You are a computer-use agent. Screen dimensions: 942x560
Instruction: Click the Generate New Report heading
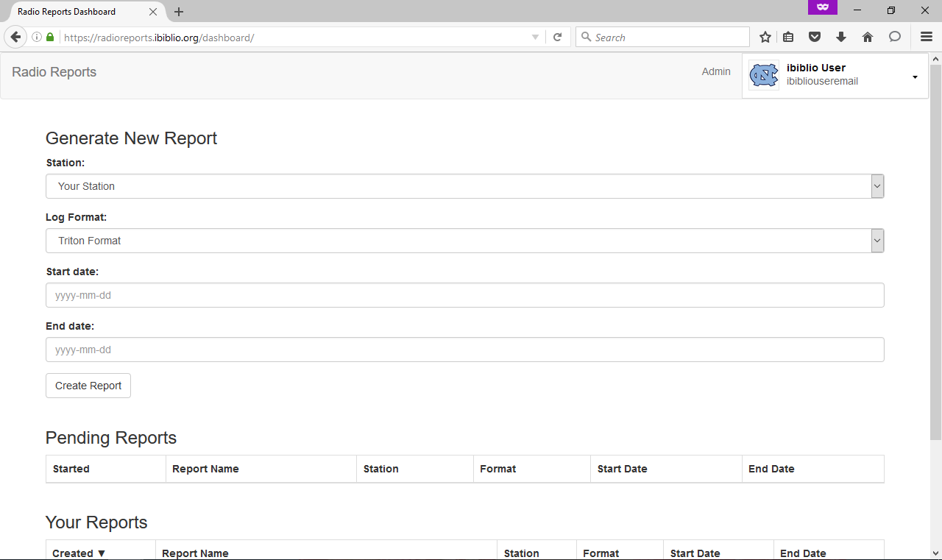[x=131, y=138]
